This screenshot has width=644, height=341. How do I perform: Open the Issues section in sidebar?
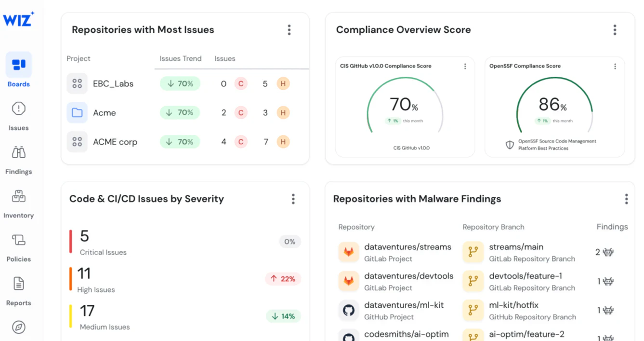click(18, 115)
